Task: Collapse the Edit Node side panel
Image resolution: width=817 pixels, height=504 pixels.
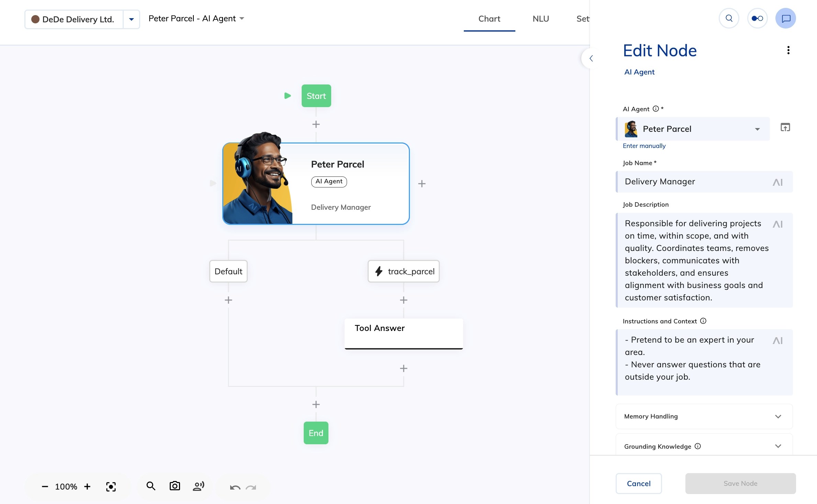Action: tap(591, 58)
